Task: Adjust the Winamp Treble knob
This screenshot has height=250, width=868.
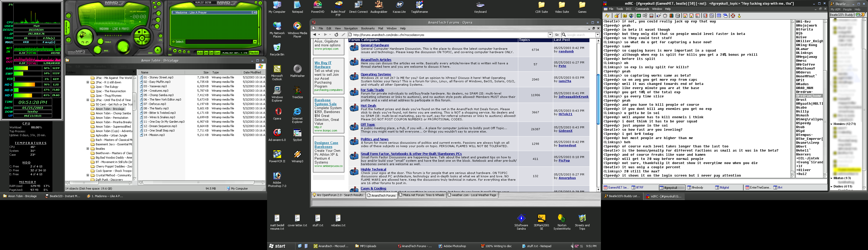Action: coord(100,41)
